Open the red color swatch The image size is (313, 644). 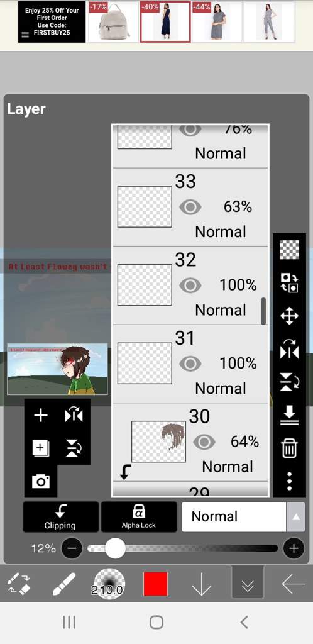155,584
